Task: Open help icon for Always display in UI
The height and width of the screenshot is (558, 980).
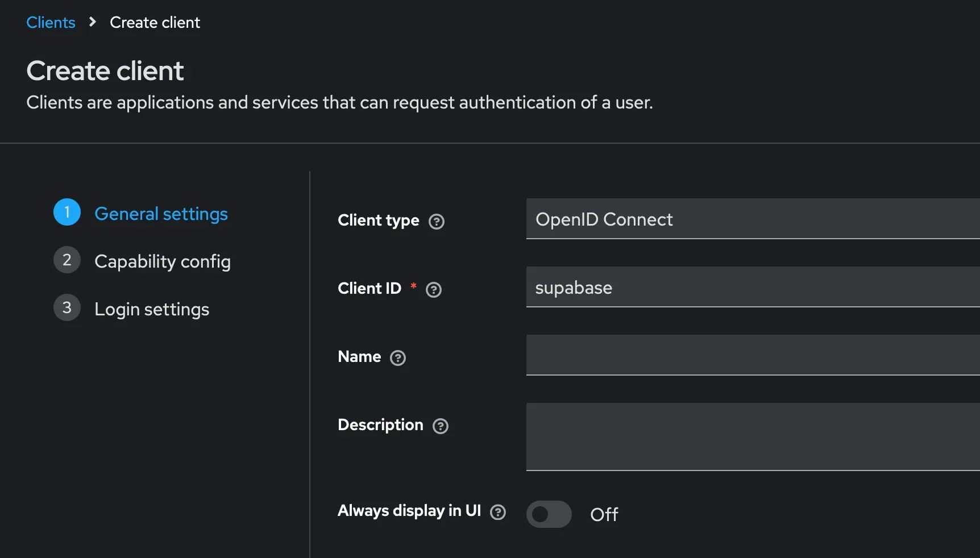Action: coord(498,513)
